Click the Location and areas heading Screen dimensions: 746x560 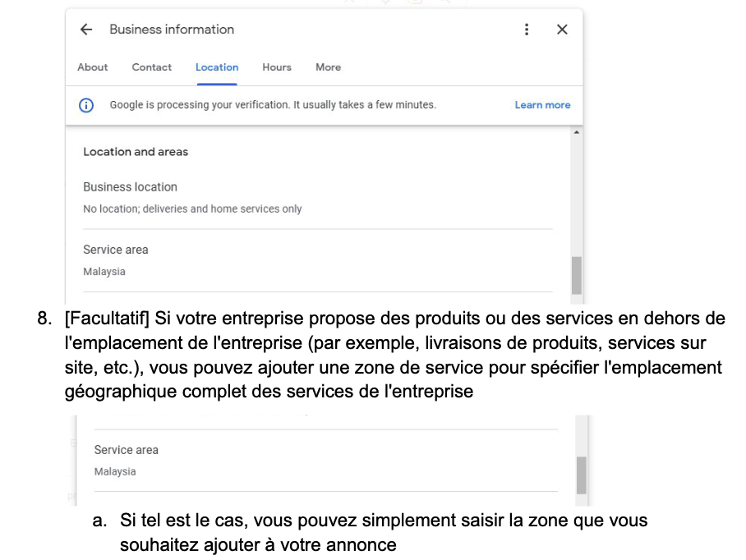[136, 152]
